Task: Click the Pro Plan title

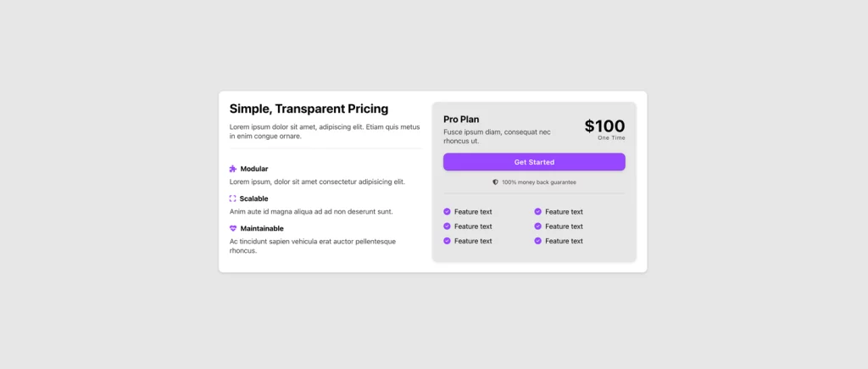Action: (x=461, y=120)
